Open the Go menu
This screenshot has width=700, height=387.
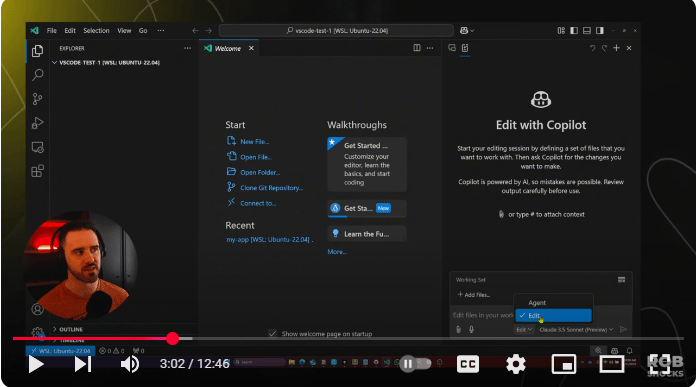tap(143, 30)
